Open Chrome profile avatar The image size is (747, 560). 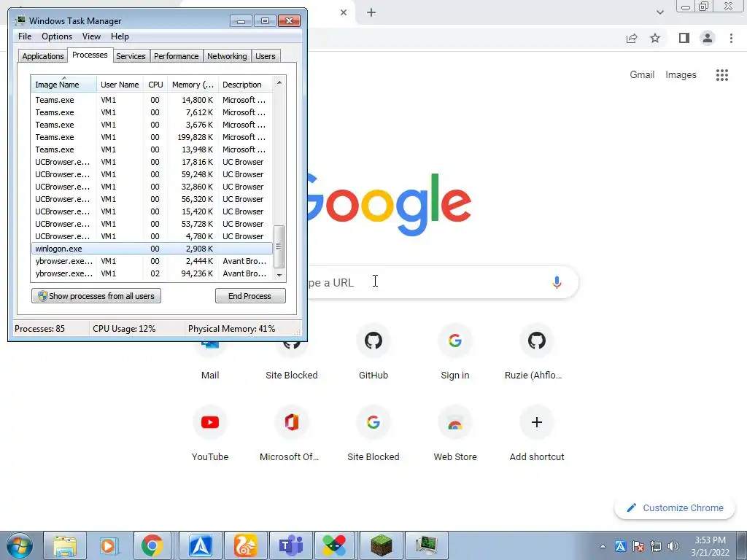708,38
